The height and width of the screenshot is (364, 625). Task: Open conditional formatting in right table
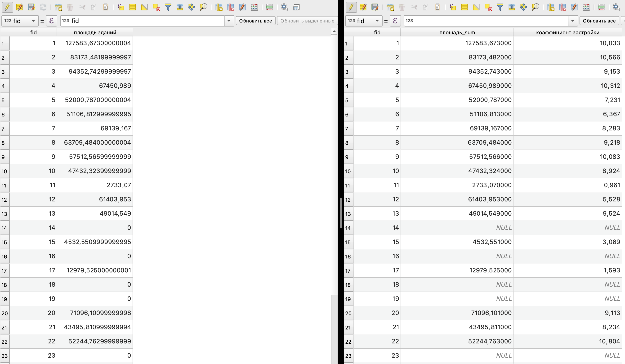[x=601, y=7]
